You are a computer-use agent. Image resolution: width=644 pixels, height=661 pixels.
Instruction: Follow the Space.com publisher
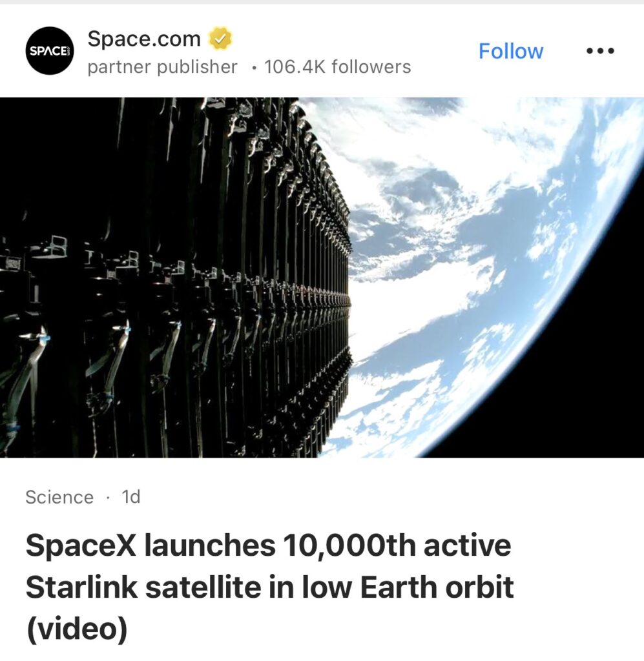coord(510,51)
